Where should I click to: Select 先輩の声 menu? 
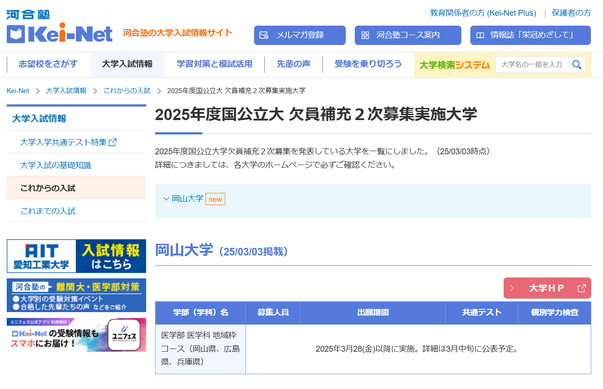[x=293, y=64]
